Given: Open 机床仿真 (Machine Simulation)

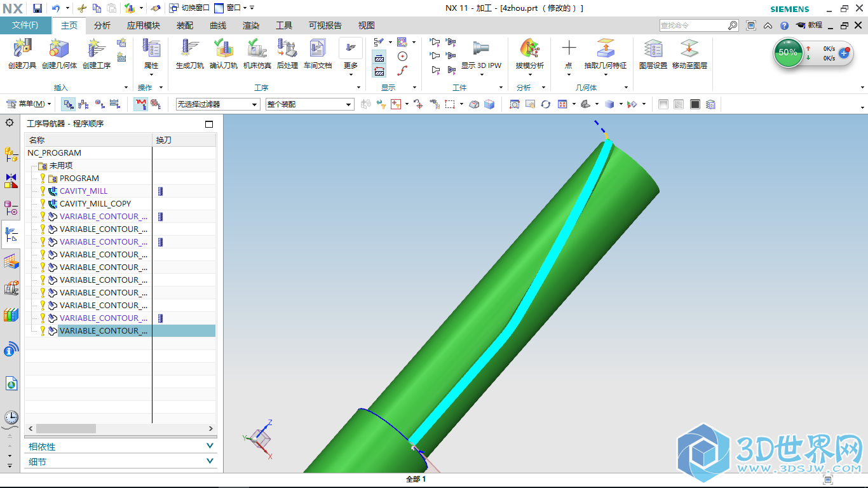Looking at the screenshot, I should [257, 53].
